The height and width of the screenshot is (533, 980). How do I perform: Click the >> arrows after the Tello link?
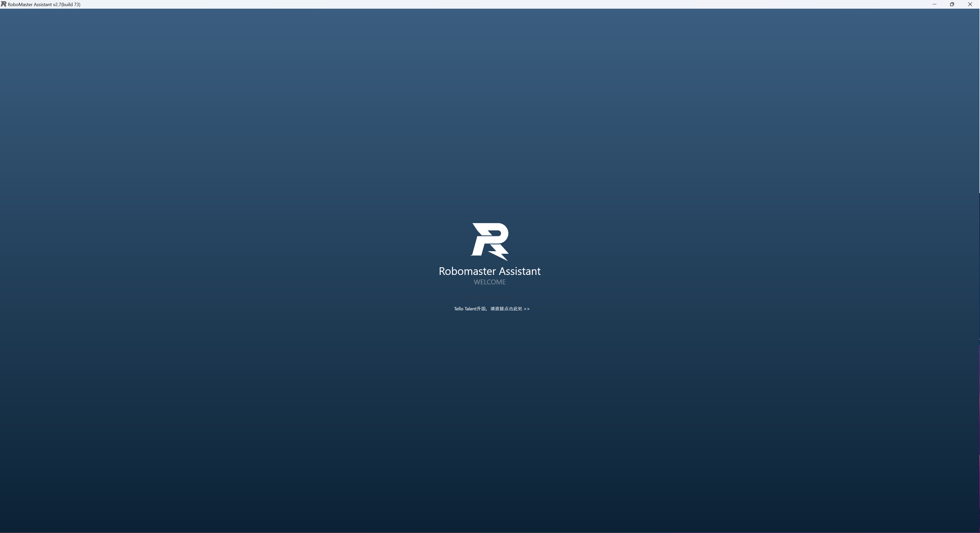pos(526,309)
